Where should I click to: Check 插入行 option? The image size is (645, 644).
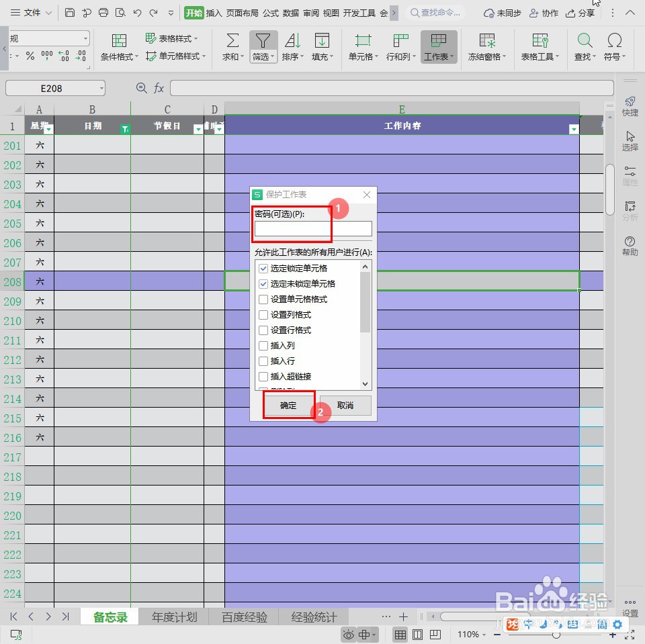(x=263, y=361)
